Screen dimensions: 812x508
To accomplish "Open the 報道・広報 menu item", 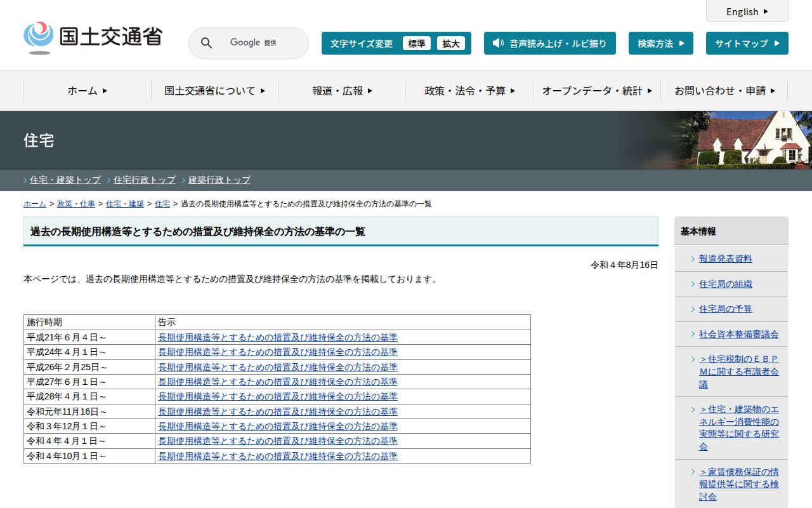I will pos(342,91).
